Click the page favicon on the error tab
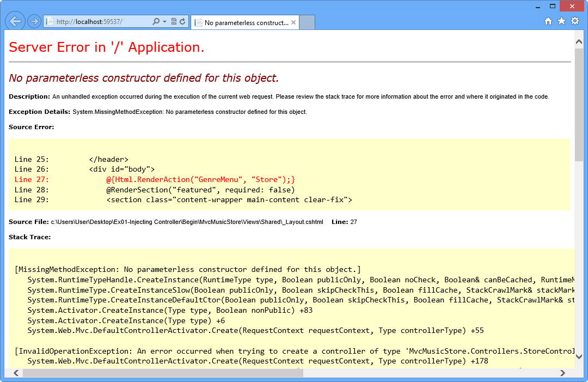The image size is (588, 382). (197, 22)
